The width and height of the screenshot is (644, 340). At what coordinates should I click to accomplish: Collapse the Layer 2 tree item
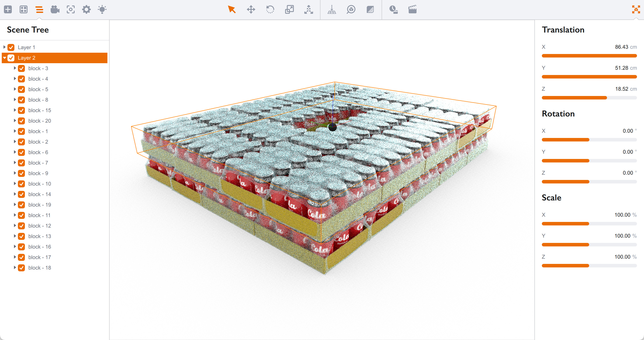pyautogui.click(x=4, y=58)
